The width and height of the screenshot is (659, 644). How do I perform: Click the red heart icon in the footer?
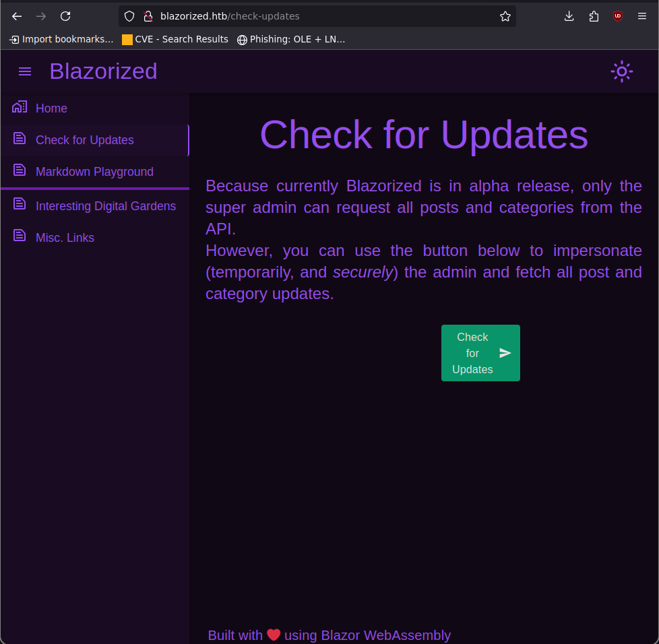click(x=274, y=635)
